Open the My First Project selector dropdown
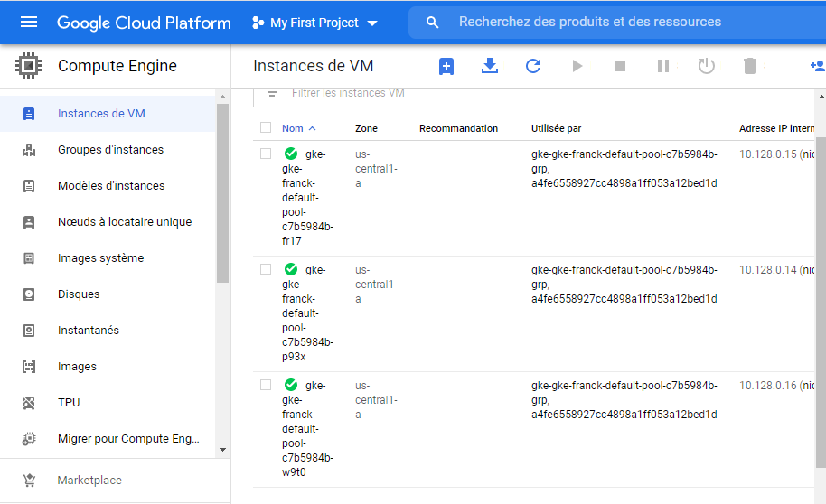 pos(315,23)
